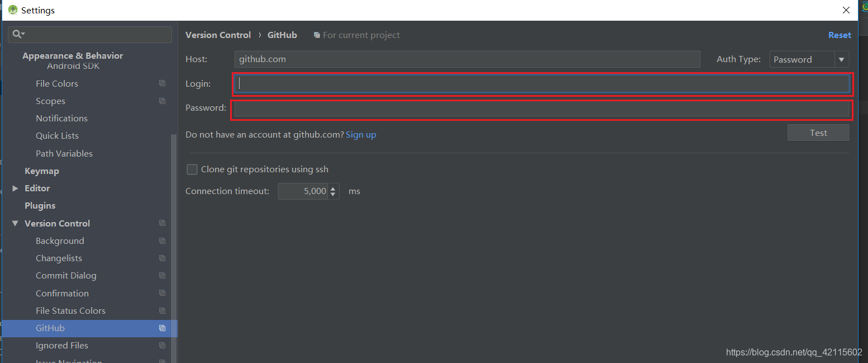Click the project icon on the GitHub row
868x363 pixels.
tap(162, 328)
